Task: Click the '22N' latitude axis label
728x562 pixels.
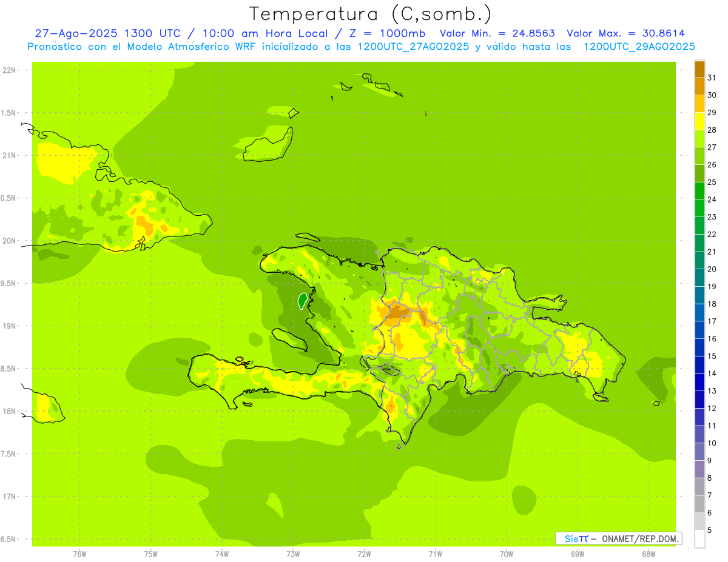Action: 8,70
